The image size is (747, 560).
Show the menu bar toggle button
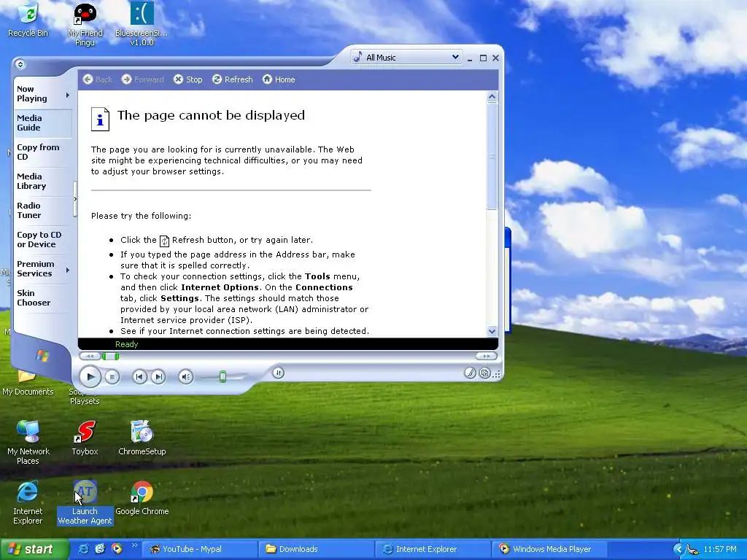[x=20, y=64]
